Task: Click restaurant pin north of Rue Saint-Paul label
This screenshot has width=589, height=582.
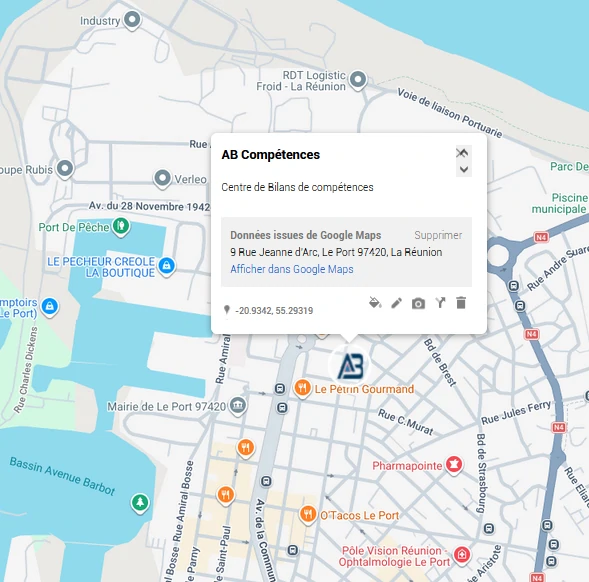Action: point(246,448)
